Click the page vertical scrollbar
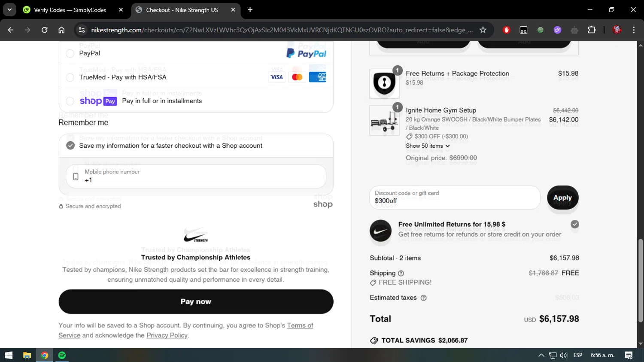644x362 pixels. pyautogui.click(x=641, y=280)
